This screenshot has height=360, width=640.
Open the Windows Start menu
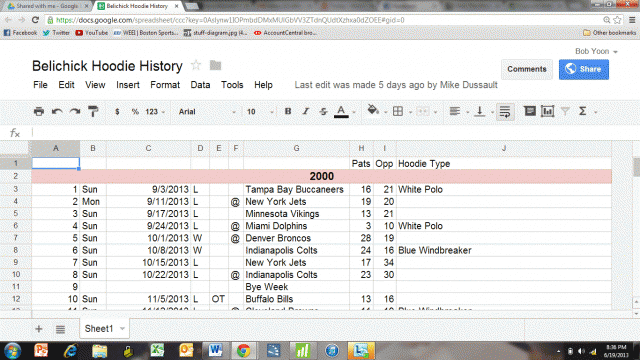13,351
